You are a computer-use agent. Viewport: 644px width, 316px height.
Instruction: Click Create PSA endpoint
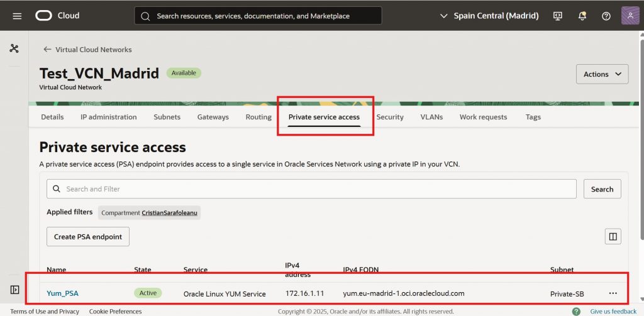pyautogui.click(x=88, y=237)
